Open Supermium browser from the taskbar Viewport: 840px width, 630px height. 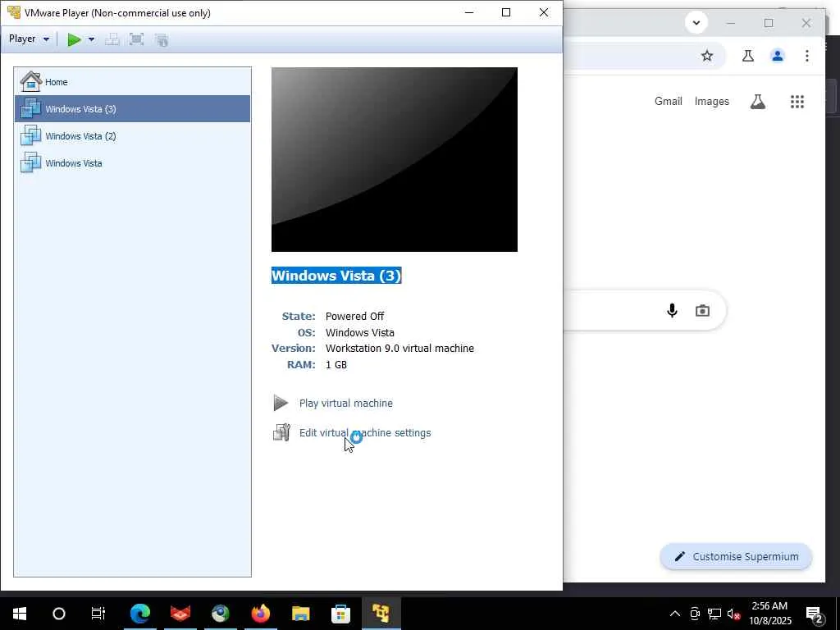coord(220,614)
